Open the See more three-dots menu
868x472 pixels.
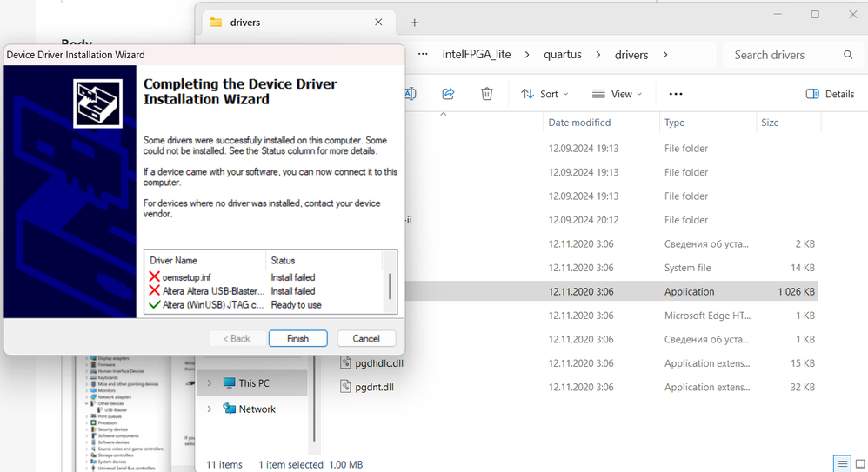(676, 94)
